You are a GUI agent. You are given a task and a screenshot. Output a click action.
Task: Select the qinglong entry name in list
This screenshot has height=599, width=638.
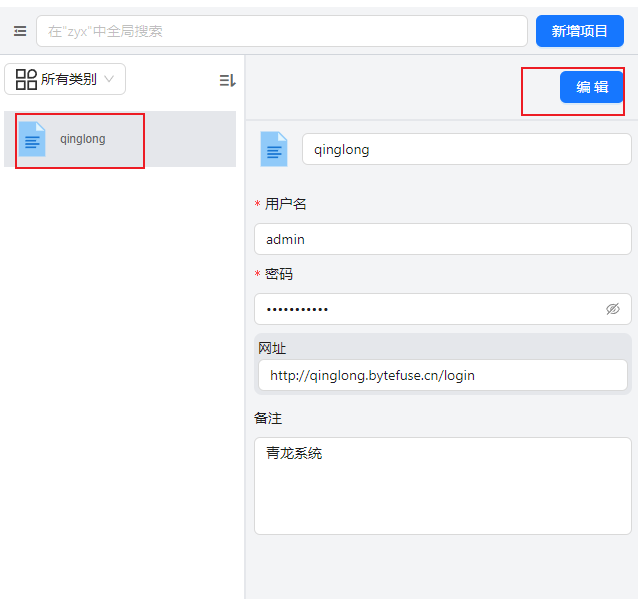click(82, 139)
